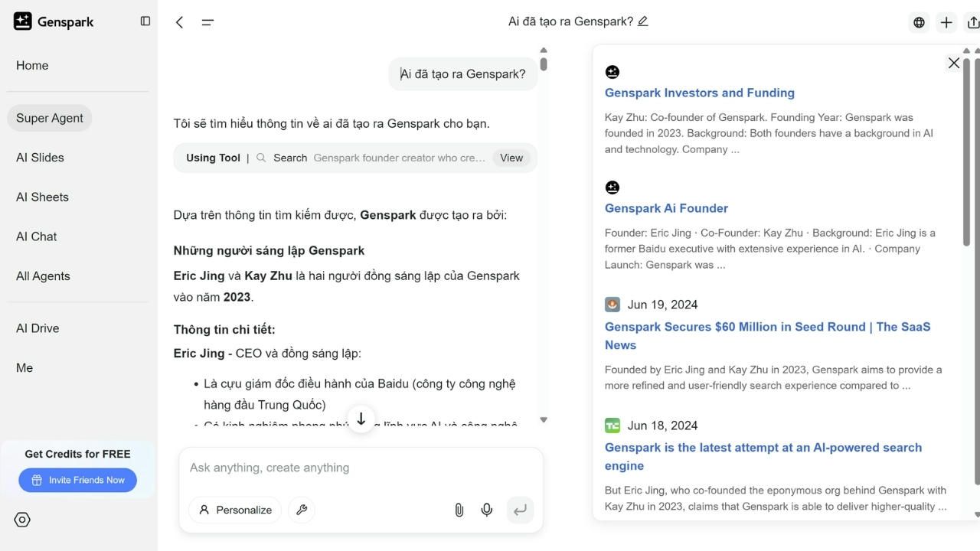Select Super Agent in the sidebar
Image resolution: width=980 pixels, height=551 pixels.
pyautogui.click(x=50, y=118)
